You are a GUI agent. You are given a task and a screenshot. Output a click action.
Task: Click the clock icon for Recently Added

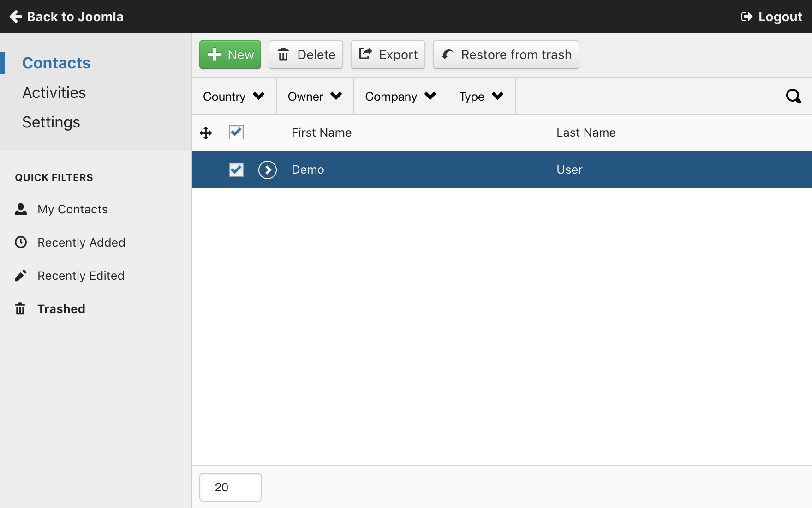[x=21, y=242]
